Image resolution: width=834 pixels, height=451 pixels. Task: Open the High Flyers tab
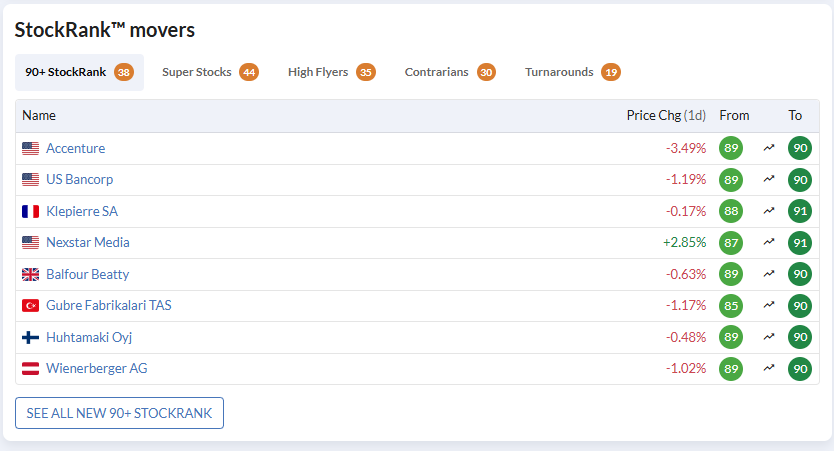pos(331,72)
